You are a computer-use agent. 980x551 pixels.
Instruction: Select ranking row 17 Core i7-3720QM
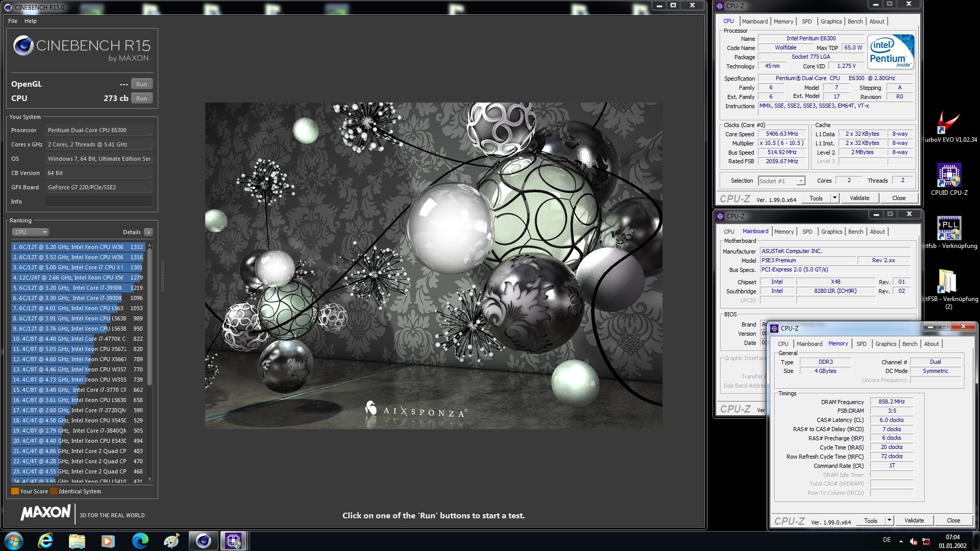(x=78, y=410)
